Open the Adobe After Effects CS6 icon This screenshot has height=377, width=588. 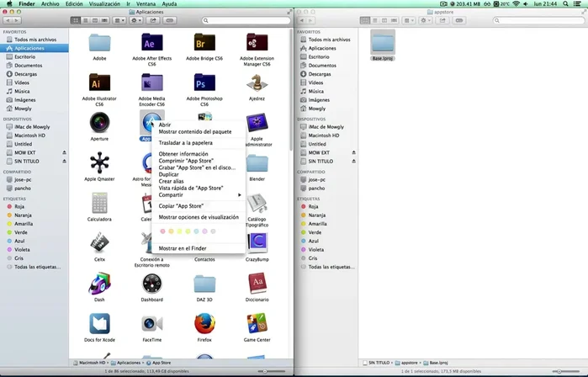pos(152,42)
